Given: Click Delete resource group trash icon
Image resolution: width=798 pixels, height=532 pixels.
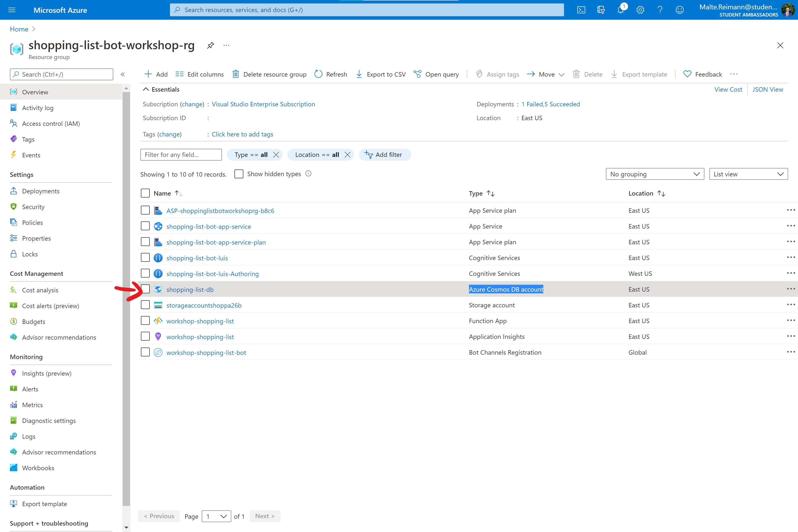Looking at the screenshot, I should [x=235, y=74].
